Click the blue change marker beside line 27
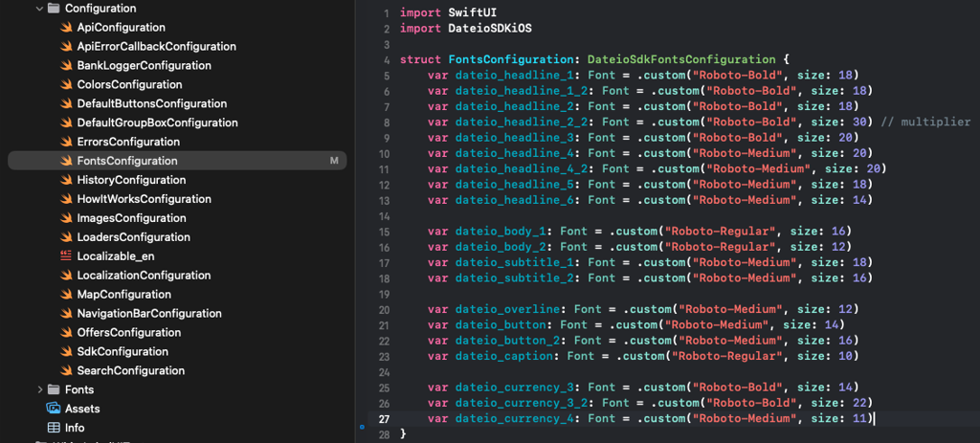The width and height of the screenshot is (980, 443). pos(361,427)
